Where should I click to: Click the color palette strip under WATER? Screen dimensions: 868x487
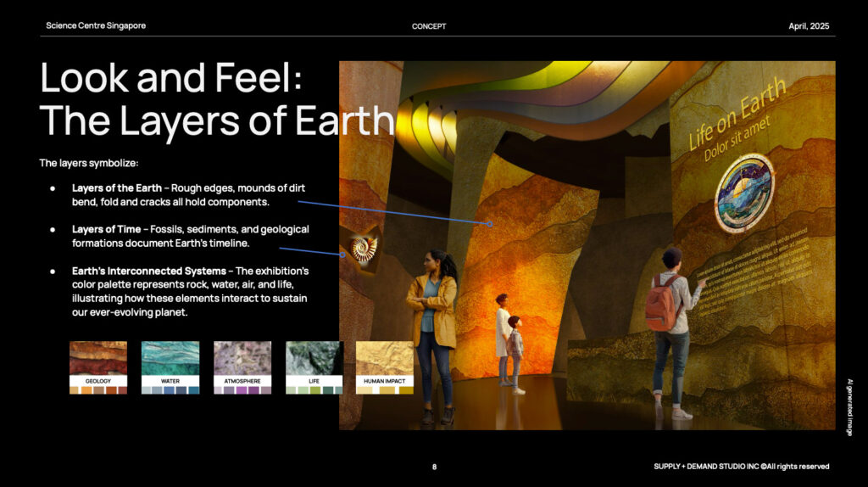coord(170,390)
